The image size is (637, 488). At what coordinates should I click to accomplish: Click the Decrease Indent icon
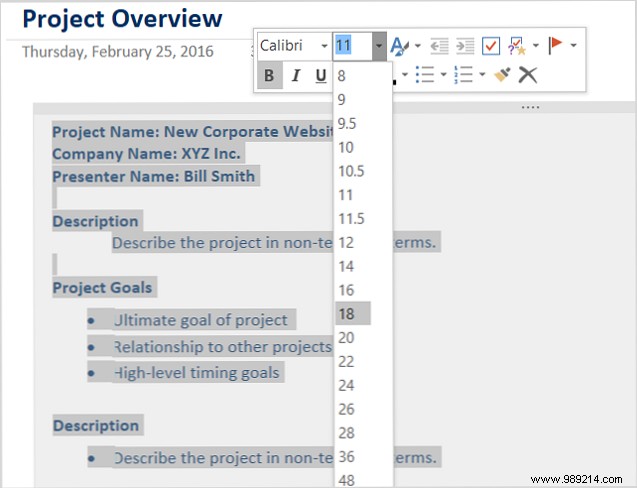[x=439, y=46]
